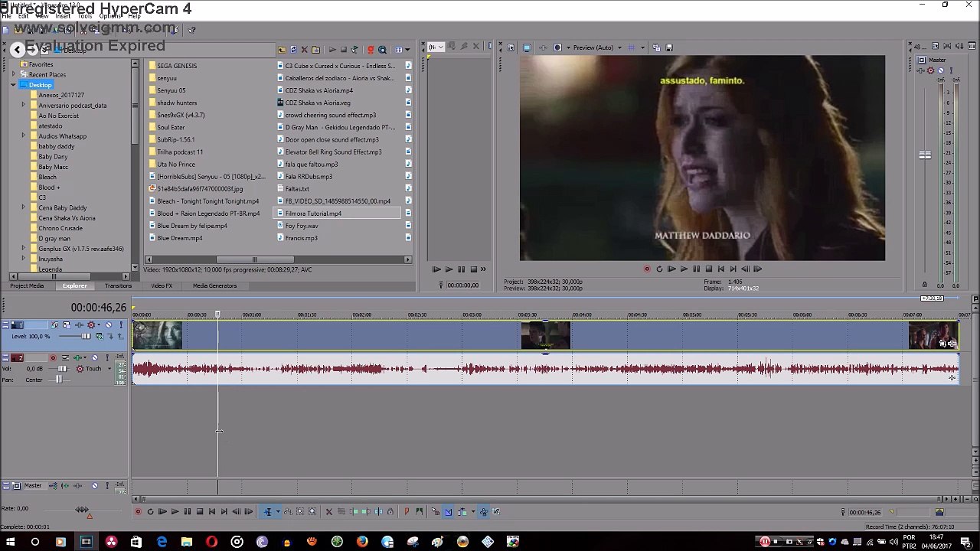Open Preview (Auto) quality dropdown
This screenshot has width=980, height=551.
619,47
